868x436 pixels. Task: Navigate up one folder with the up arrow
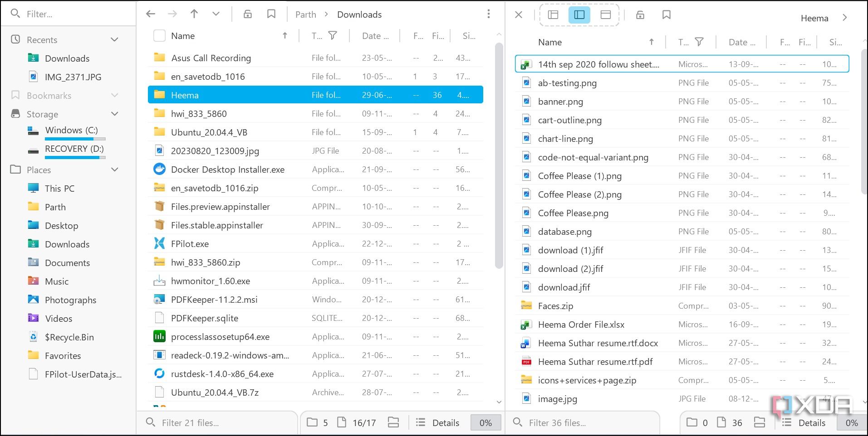(x=194, y=15)
